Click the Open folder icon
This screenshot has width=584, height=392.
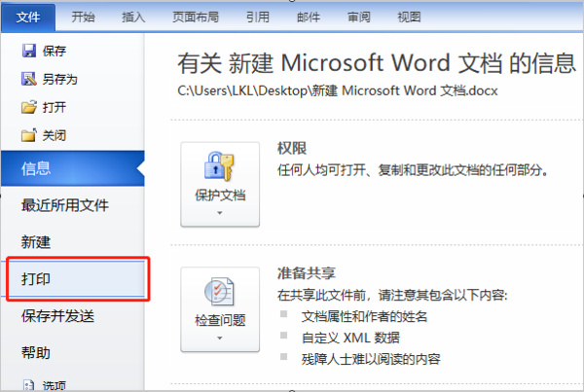tap(29, 107)
